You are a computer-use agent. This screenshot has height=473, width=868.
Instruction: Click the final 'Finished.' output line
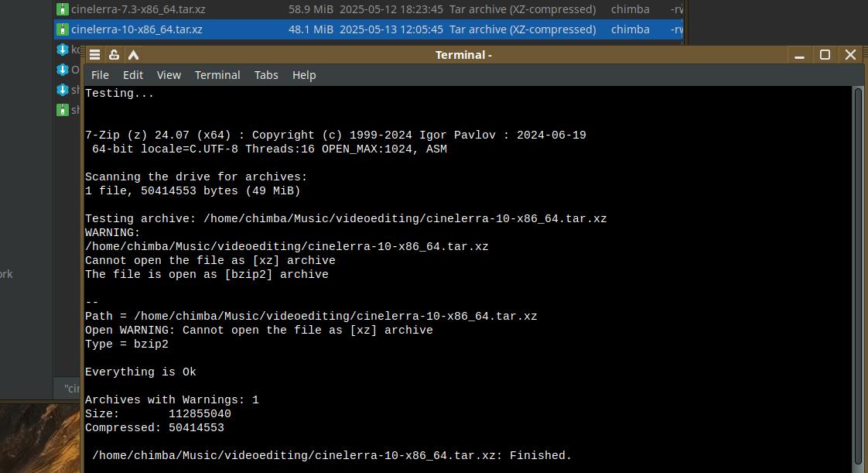[x=332, y=455]
